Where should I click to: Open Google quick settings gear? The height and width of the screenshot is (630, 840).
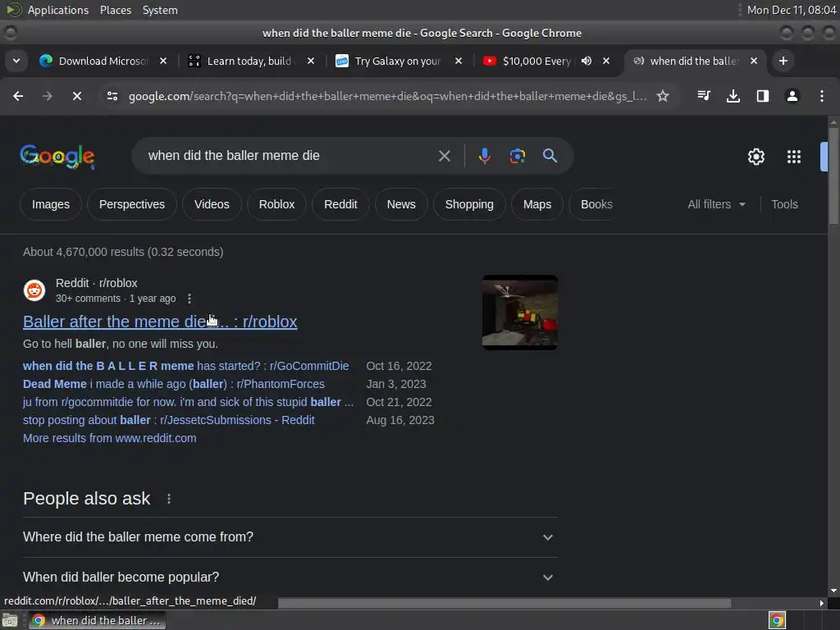[756, 157]
